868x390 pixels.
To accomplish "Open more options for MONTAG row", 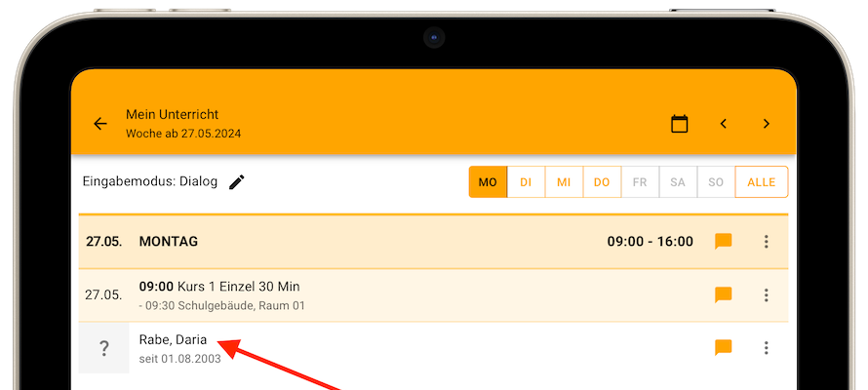I will 767,241.
